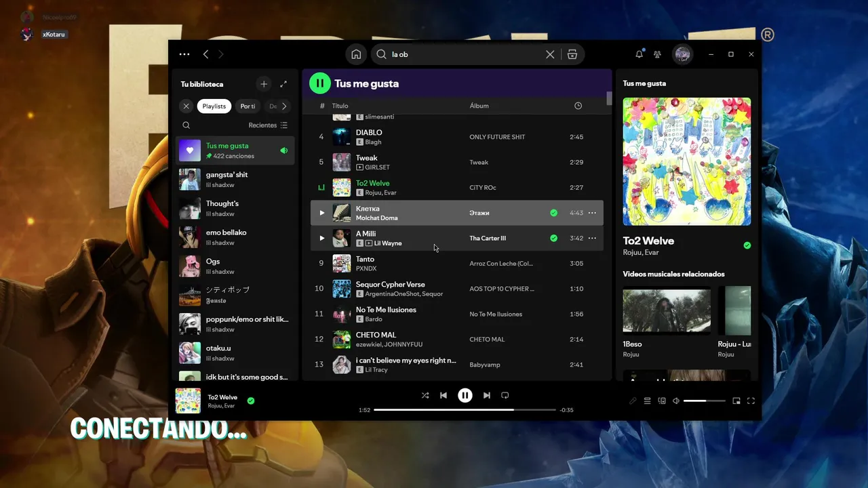Open the playback queue icon

[x=647, y=401]
